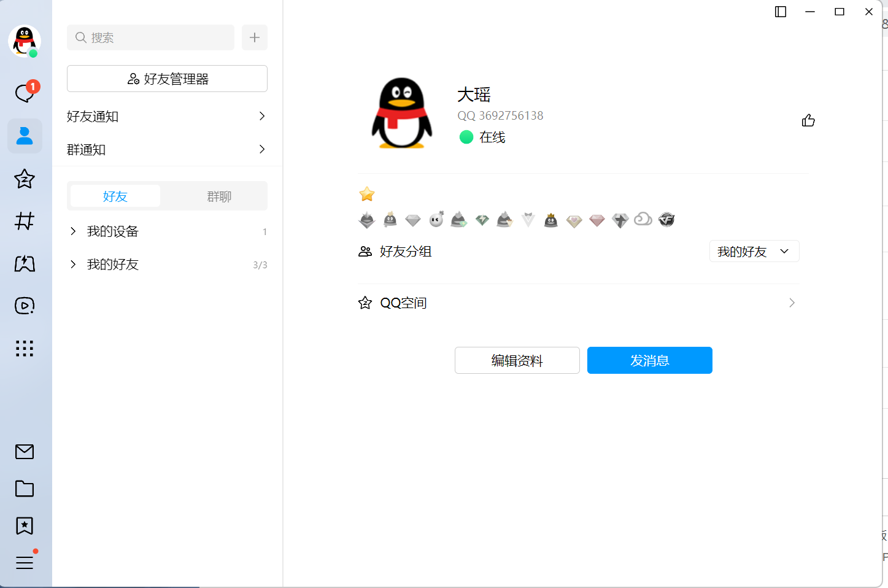Open the files folder icon in sidebar
888x588 pixels.
coord(25,489)
